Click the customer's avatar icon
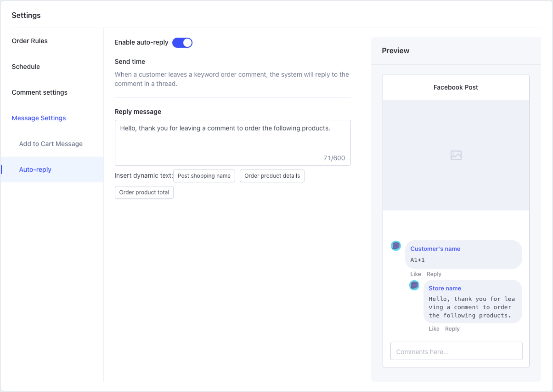The height and width of the screenshot is (392, 553). tap(396, 246)
